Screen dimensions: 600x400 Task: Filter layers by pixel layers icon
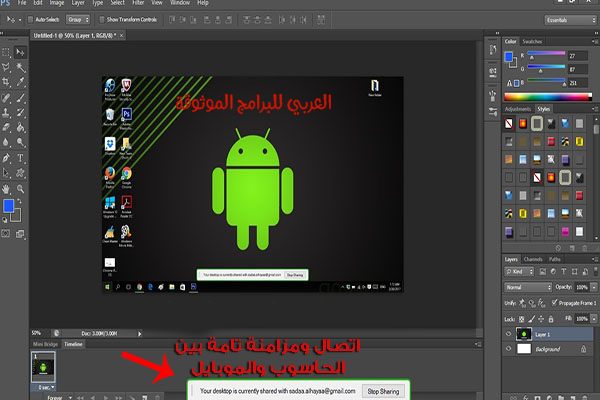click(543, 271)
